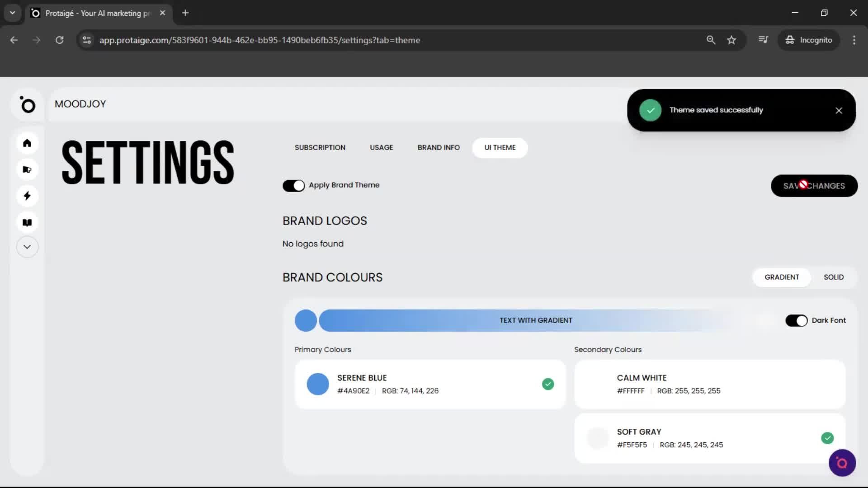Click the Save Changes button
This screenshot has height=488, width=868.
coord(814,186)
